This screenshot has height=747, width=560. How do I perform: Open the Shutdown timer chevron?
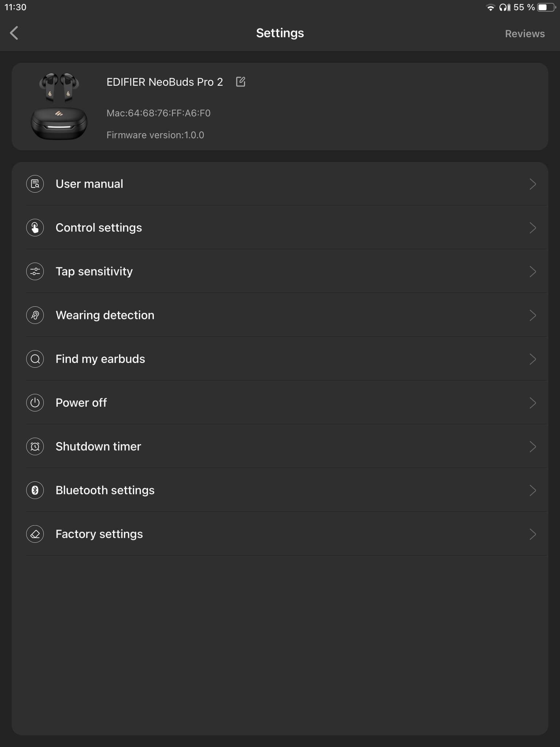[x=532, y=446]
